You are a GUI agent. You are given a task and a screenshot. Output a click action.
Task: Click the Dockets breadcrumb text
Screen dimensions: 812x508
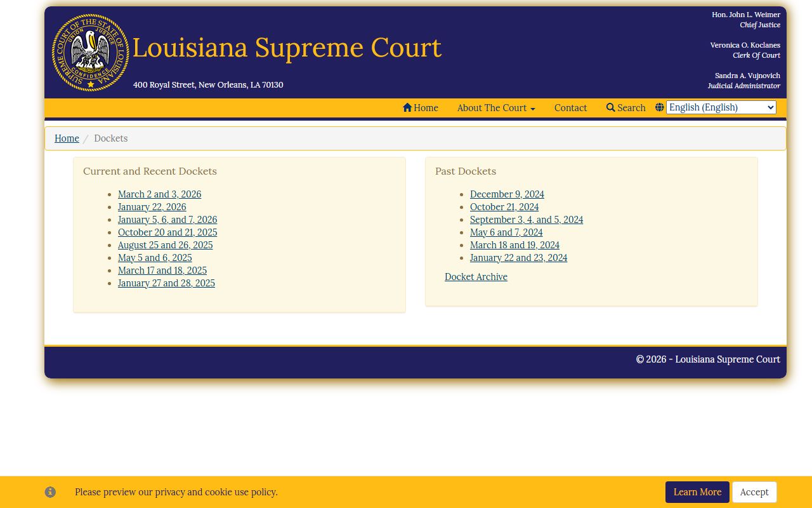(x=111, y=138)
